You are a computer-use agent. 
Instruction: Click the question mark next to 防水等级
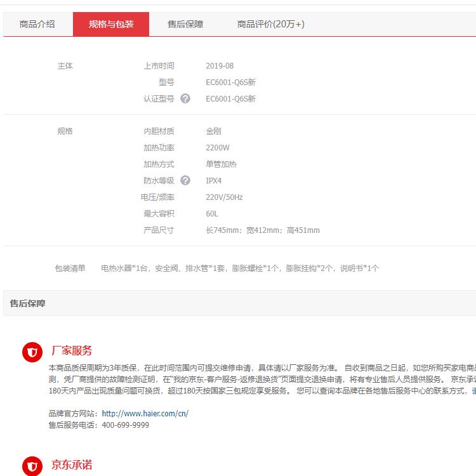(185, 180)
